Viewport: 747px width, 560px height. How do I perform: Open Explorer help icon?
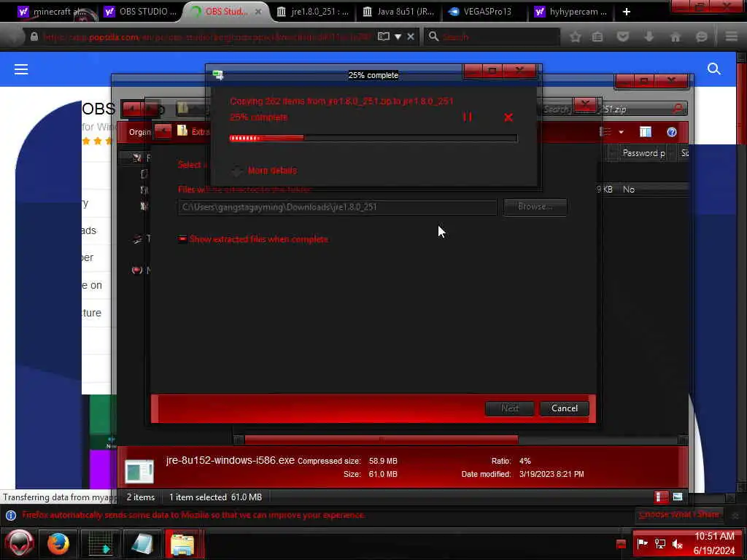672,132
